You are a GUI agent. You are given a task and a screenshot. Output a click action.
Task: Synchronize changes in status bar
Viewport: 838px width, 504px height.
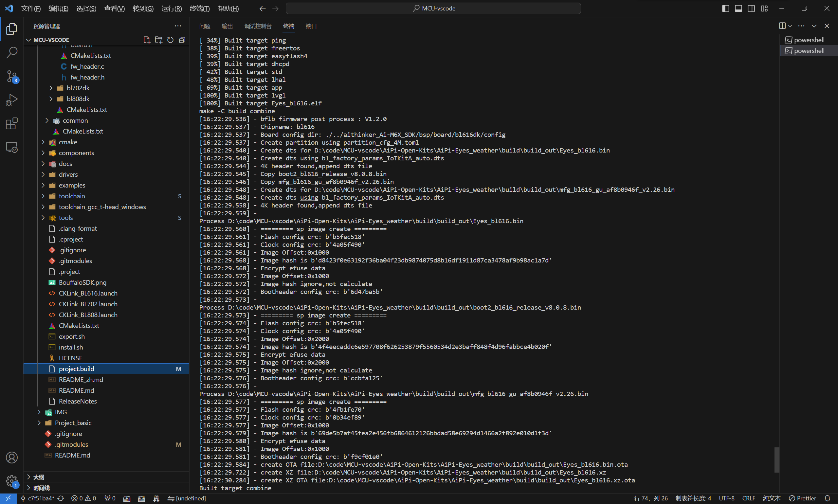tap(61, 498)
